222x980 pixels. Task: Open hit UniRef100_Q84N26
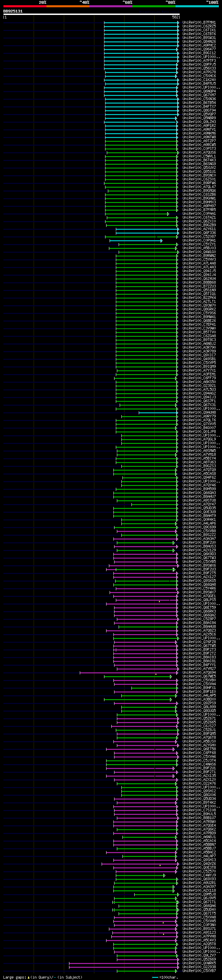pyautogui.click(x=199, y=41)
